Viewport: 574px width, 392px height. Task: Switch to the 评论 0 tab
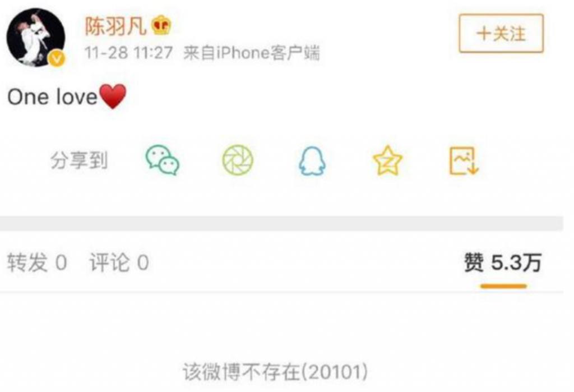pos(119,262)
